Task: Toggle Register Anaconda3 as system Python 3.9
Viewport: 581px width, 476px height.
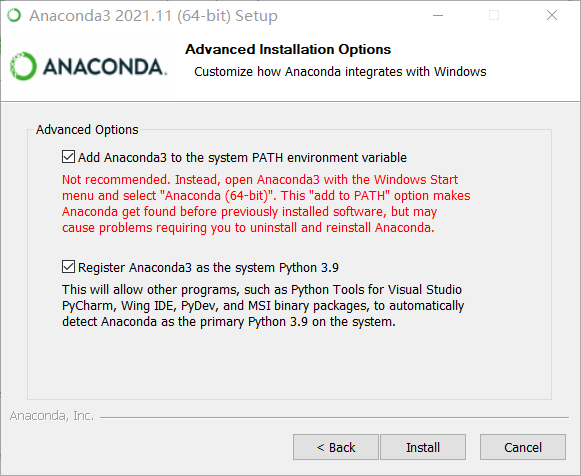Action: click(x=69, y=267)
